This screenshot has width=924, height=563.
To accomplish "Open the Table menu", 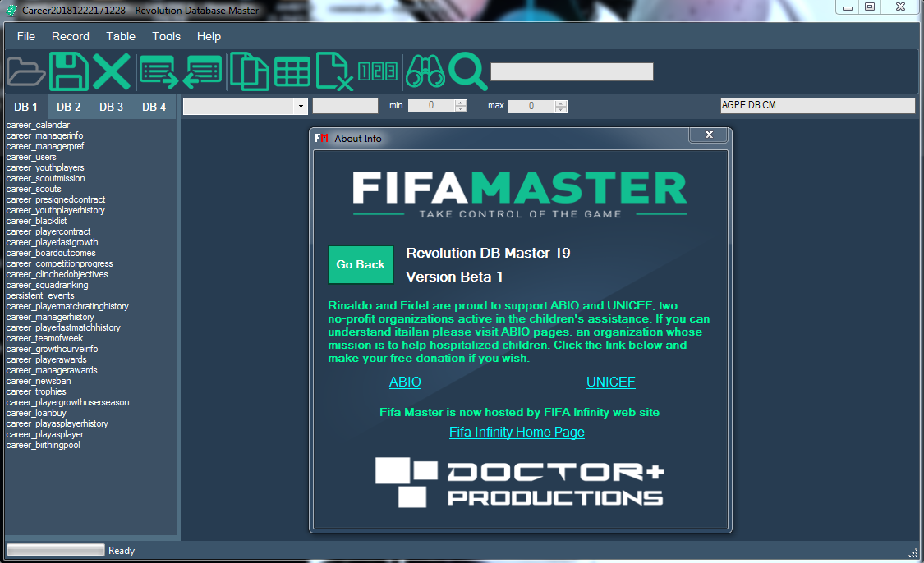I will tap(121, 36).
